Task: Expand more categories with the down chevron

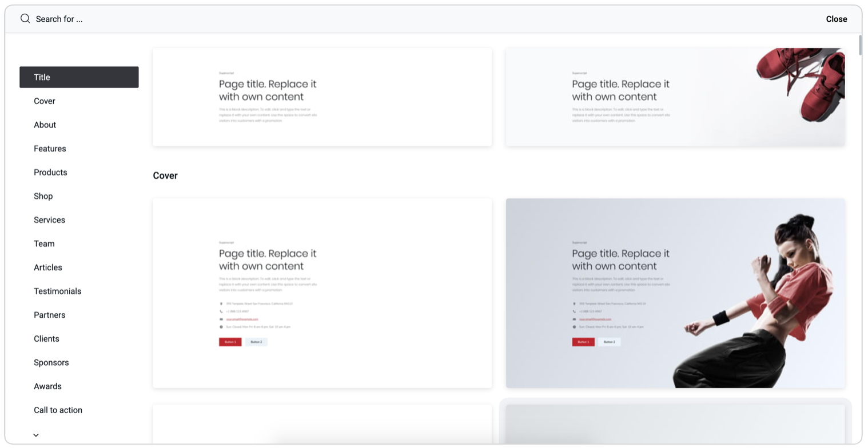Action: click(x=36, y=435)
